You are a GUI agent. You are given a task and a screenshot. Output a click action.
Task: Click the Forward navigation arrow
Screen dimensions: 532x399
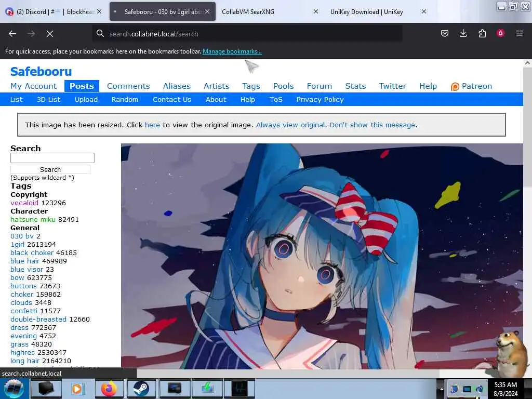click(x=31, y=34)
